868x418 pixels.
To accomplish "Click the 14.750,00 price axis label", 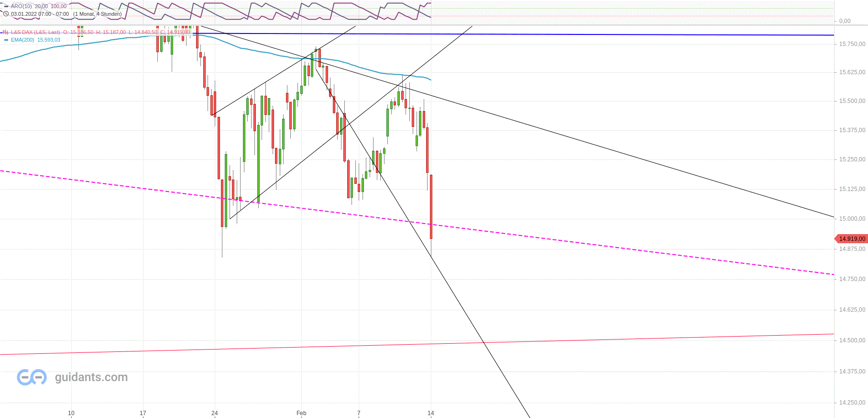I will point(852,279).
